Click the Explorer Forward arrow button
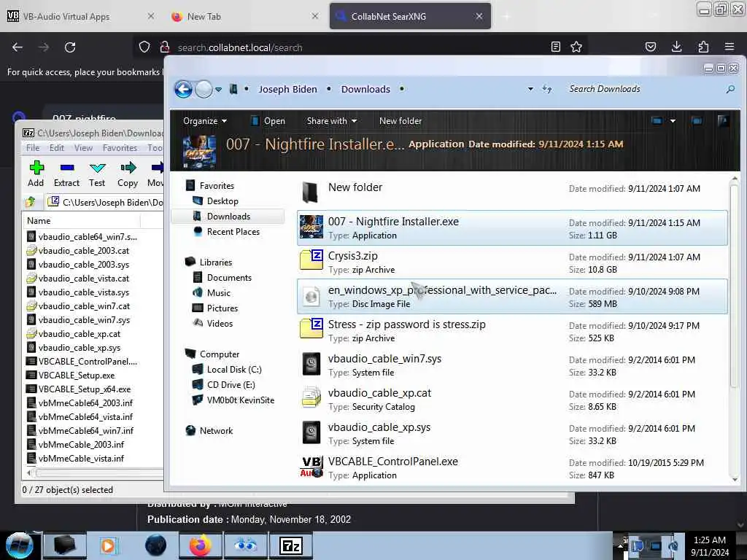 tap(204, 89)
